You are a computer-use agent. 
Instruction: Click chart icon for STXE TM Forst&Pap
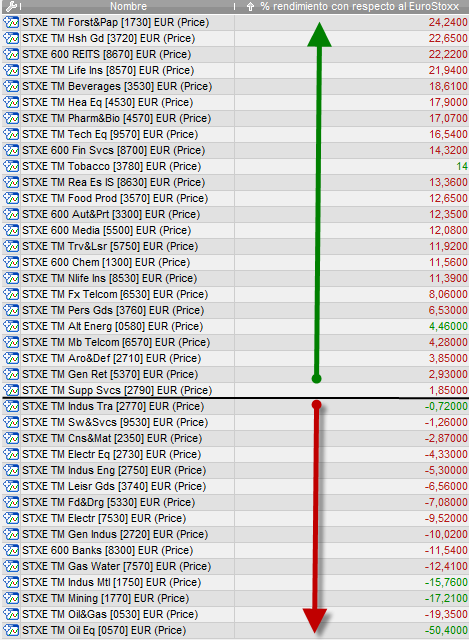click(11, 22)
